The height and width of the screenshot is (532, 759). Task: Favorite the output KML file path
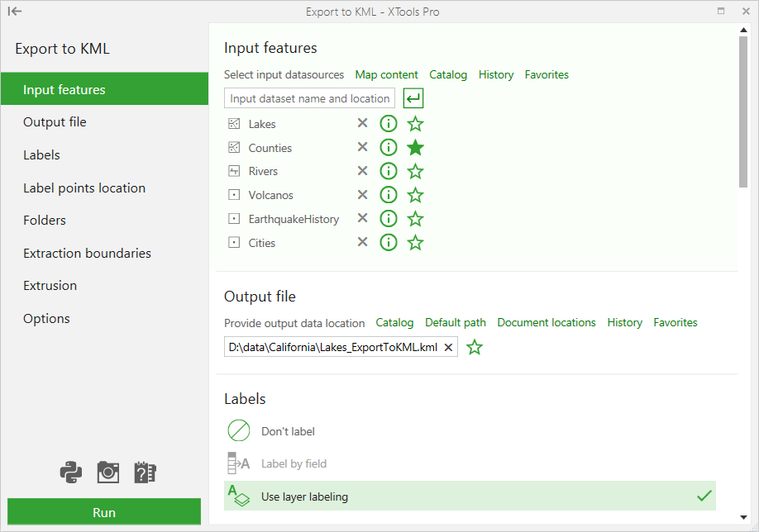pos(475,347)
